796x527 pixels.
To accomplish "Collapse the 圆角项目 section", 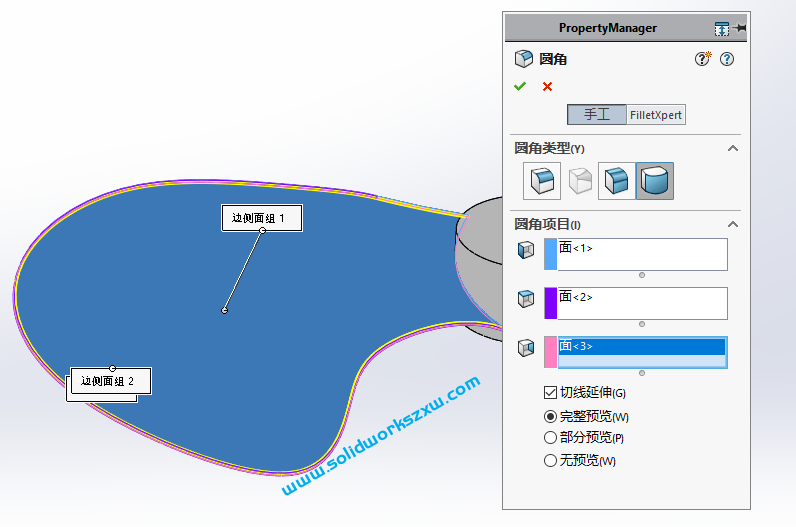I will 733,224.
